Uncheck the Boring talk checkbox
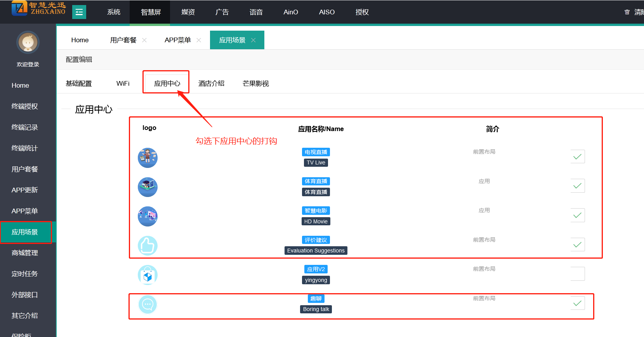 [577, 303]
